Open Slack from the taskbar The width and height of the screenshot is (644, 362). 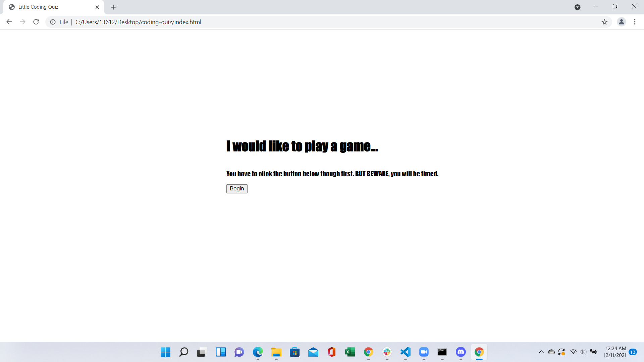pyautogui.click(x=387, y=352)
